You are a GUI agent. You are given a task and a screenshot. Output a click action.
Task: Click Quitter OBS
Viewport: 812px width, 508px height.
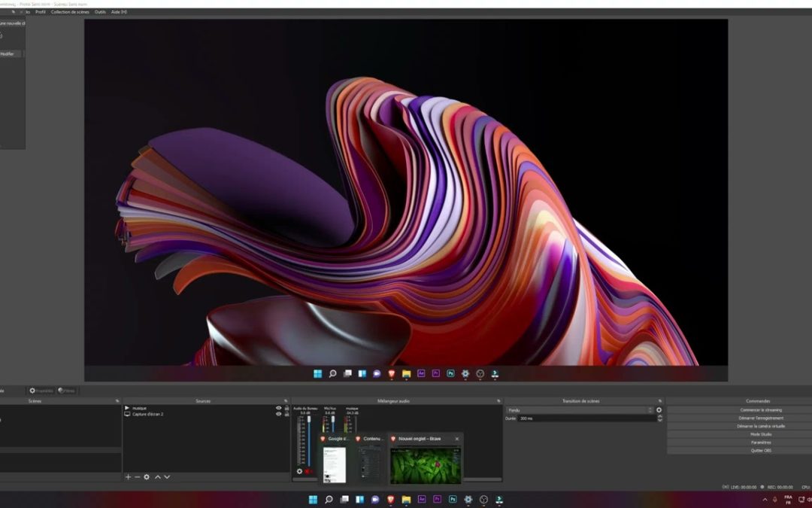pyautogui.click(x=761, y=451)
